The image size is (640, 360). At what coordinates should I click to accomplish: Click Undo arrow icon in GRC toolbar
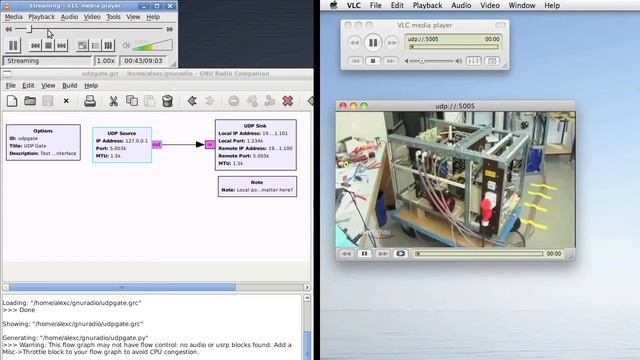point(192,101)
